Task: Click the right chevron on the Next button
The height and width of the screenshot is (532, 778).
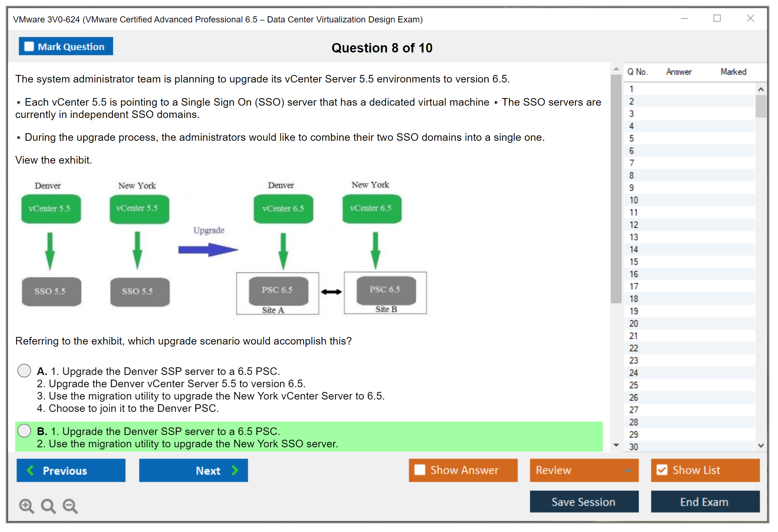Action: point(235,470)
